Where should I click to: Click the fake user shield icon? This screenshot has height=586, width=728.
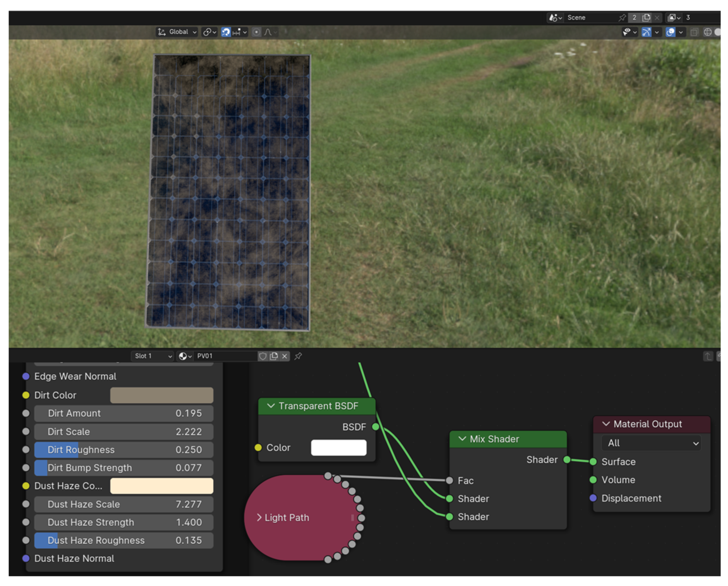263,356
